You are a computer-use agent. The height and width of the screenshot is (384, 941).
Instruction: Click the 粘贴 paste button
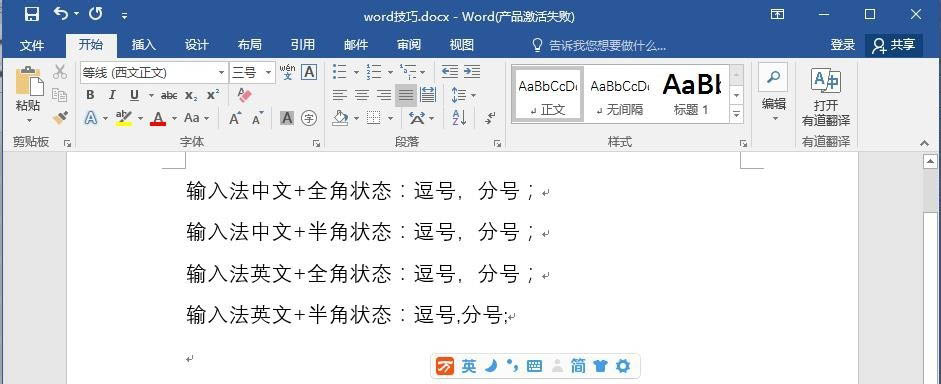[x=29, y=90]
